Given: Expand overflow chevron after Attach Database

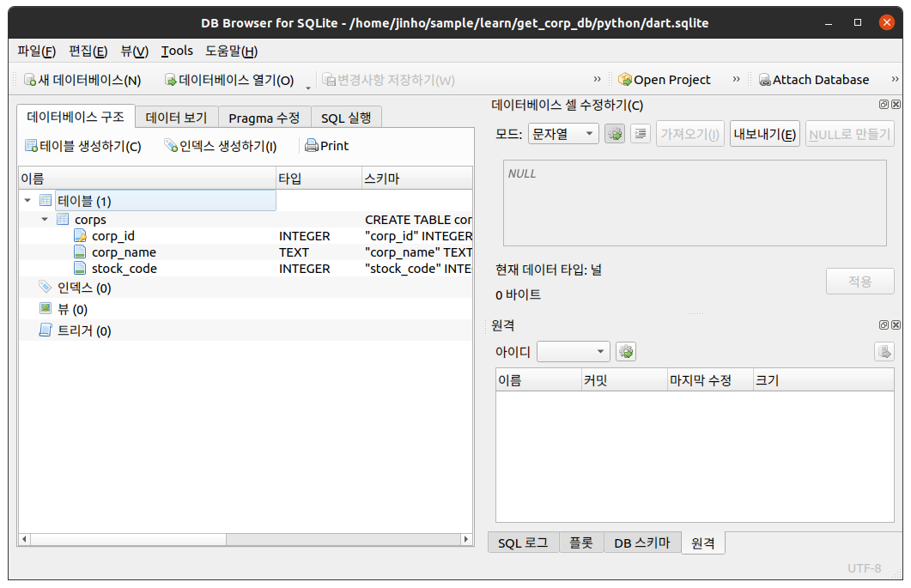Looking at the screenshot, I should [895, 79].
